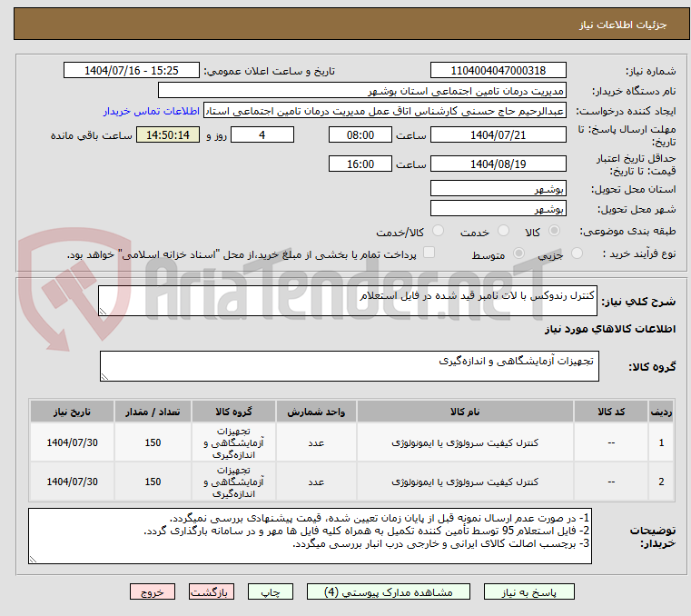Click the ایجاد کننده درخواست field
Screen dimensions: 691x616
385,111
